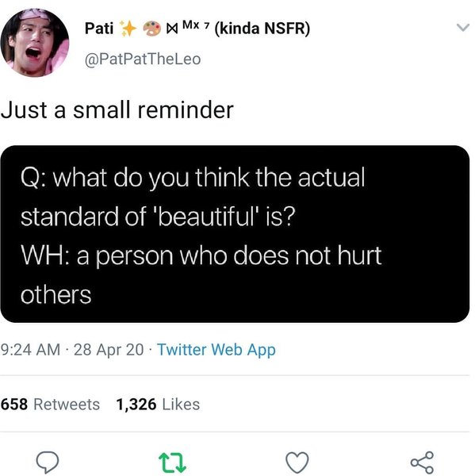475x476 pixels.
Task: Click the reply speech bubble icon
Action: point(47,463)
